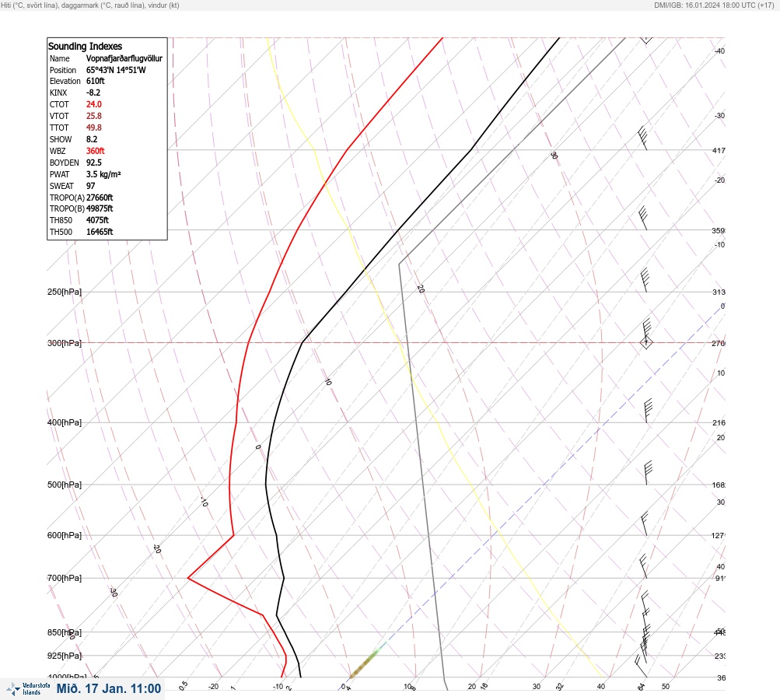
Task: Click the 40 temperature axis label at bottom
Action: [601, 687]
